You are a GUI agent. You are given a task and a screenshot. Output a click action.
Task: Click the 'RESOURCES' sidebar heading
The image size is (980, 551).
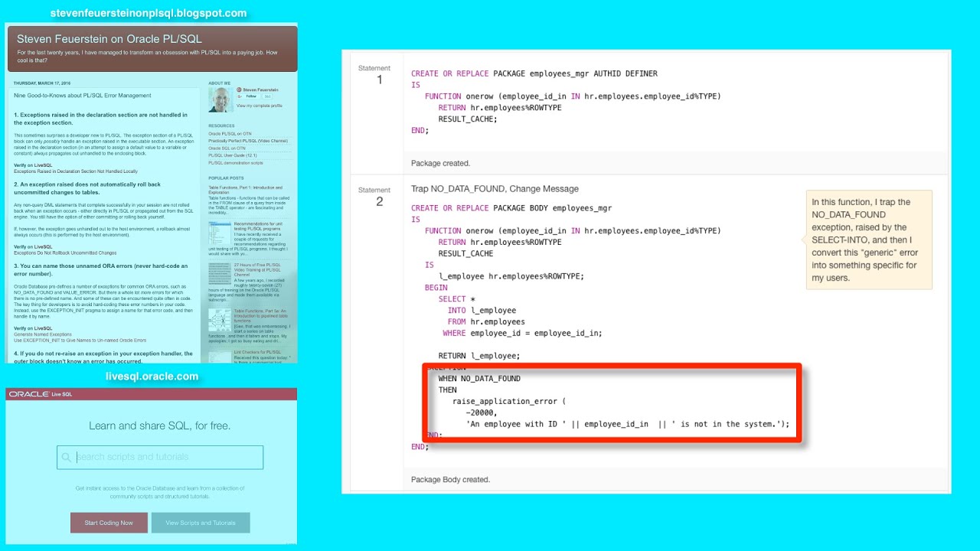tap(221, 126)
